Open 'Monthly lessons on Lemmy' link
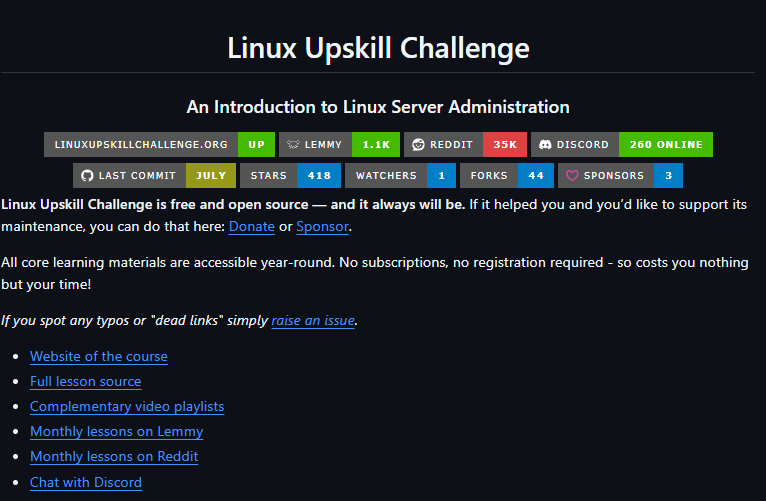The width and height of the screenshot is (766, 501). tap(116, 432)
